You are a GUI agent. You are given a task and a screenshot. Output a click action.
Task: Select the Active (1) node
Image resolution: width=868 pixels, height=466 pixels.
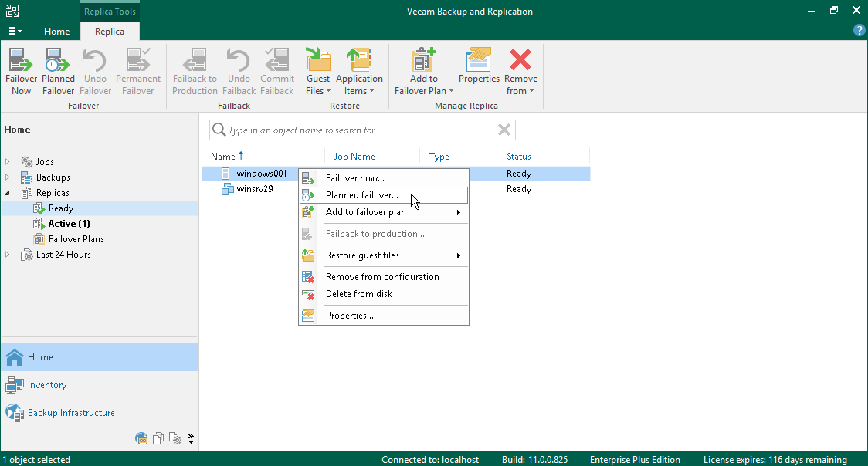tap(70, 224)
